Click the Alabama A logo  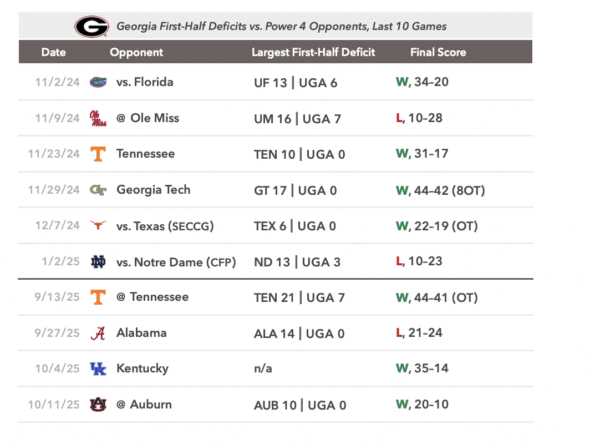tap(98, 333)
